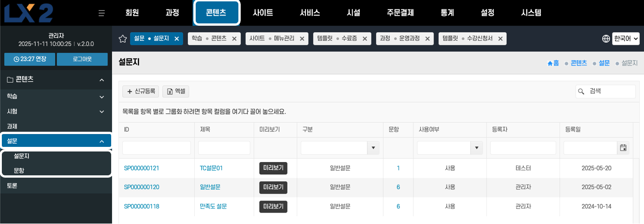
Task: Open the 설정 top menu
Action: [487, 13]
